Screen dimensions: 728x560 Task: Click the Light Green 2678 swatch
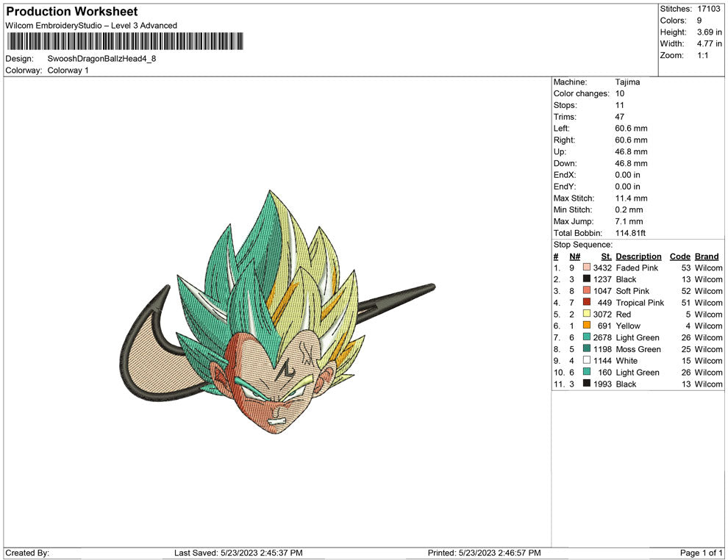click(x=587, y=337)
